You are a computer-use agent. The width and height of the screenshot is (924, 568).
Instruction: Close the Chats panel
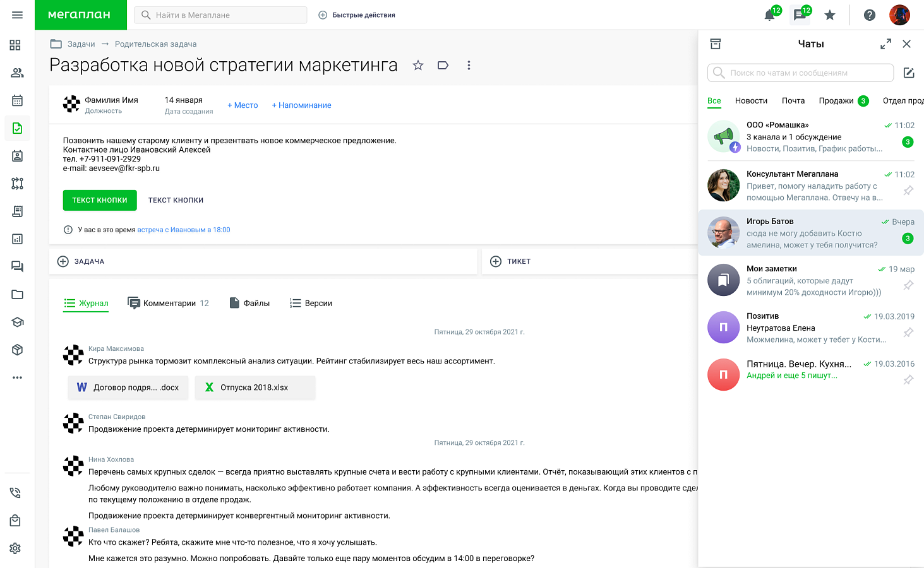coord(907,44)
